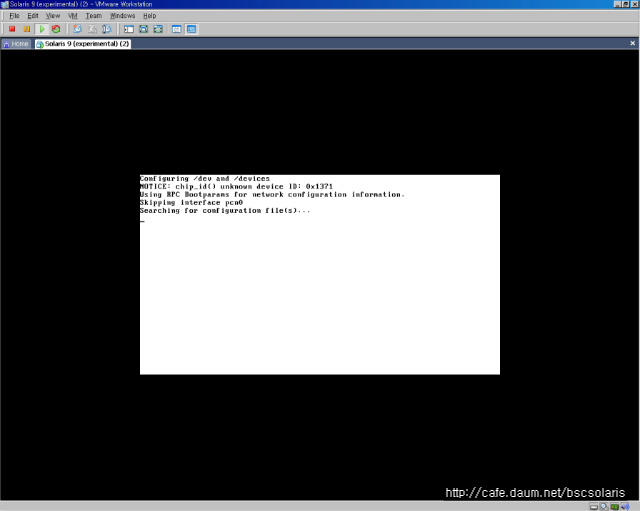Open the Team menu
Viewport: 640px width, 511px height.
93,16
